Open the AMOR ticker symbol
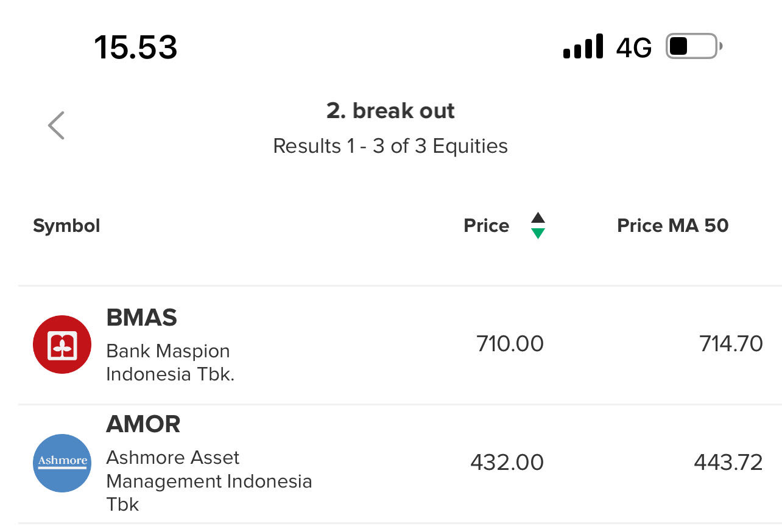Screen dimensions: 782x532 pyautogui.click(x=143, y=424)
